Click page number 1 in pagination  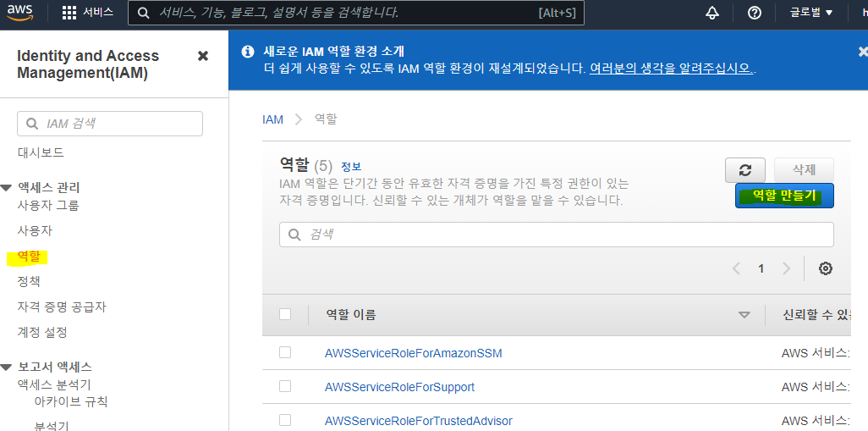761,268
